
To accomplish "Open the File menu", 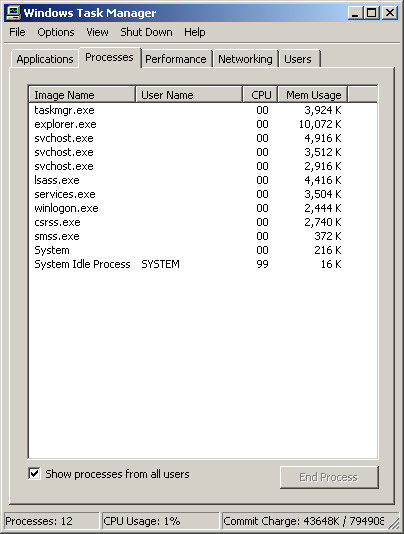I will click(x=17, y=32).
